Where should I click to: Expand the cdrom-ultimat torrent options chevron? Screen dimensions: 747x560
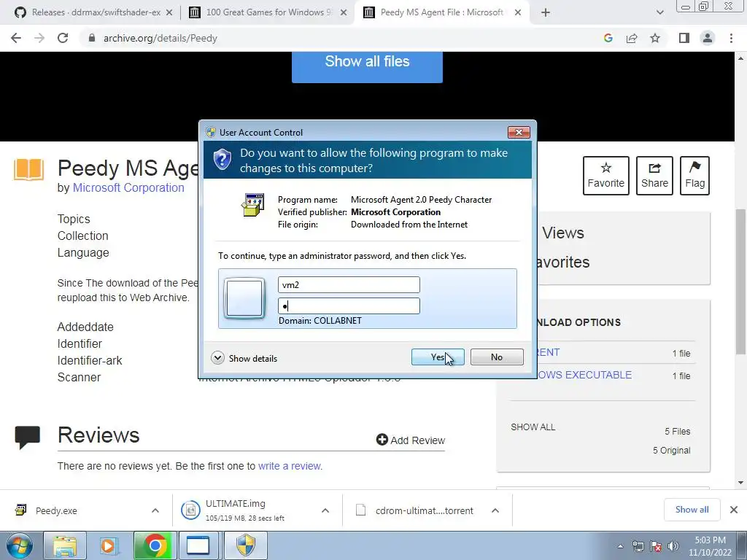point(495,510)
